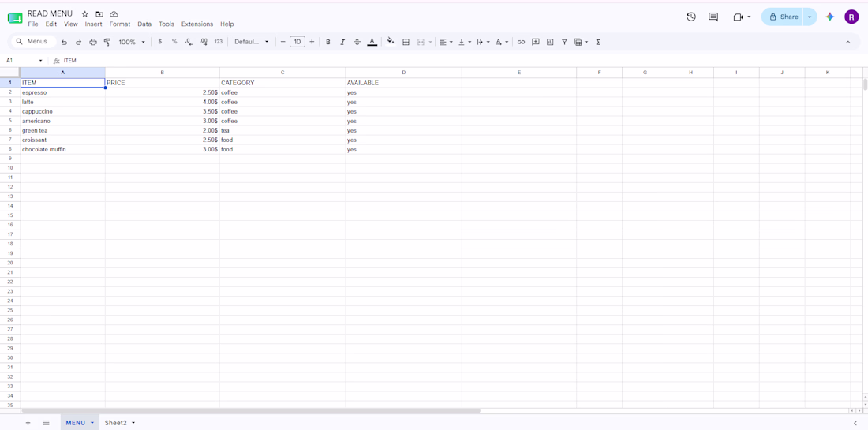
Task: Select the paint format tool
Action: 107,42
